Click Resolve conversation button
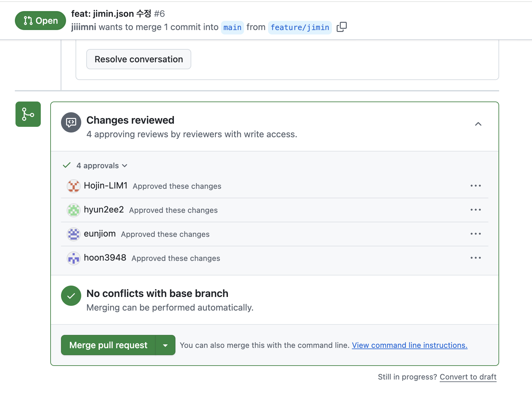532x395 pixels. (x=139, y=59)
